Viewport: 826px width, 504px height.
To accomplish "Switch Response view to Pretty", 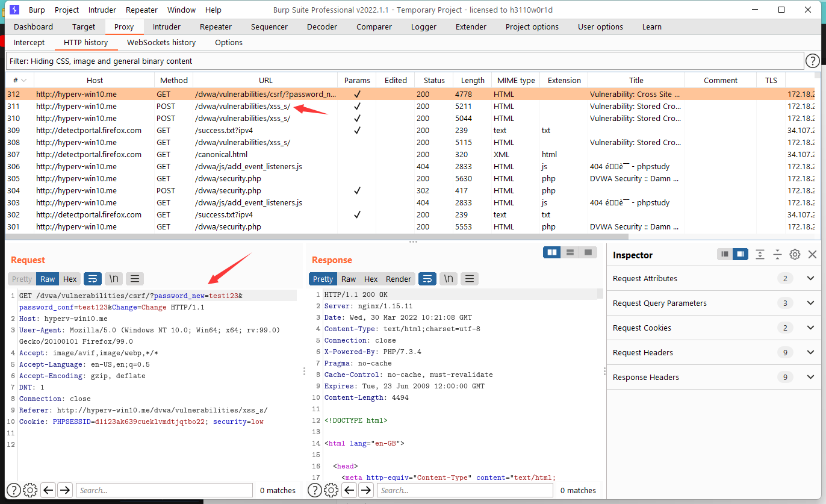I will 323,279.
